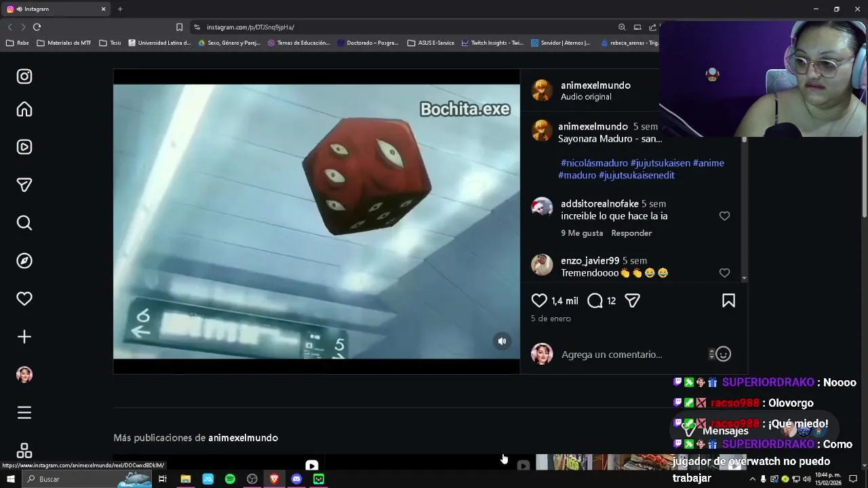Click animexelmundo in 'Más publicaciones de'
Viewport: 868px width, 488px height.
pyautogui.click(x=243, y=438)
